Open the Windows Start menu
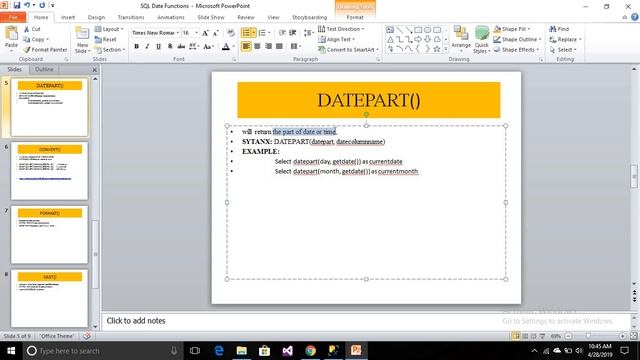Viewport: 640px width, 360px height. (11, 351)
